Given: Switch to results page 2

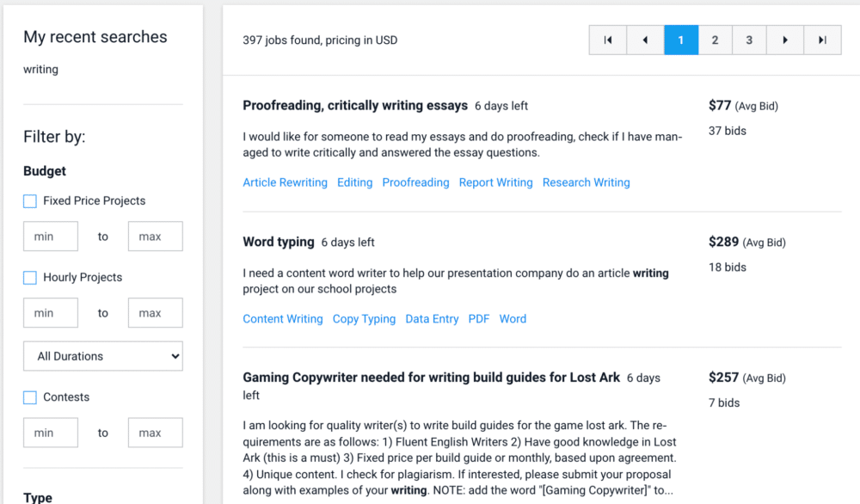Looking at the screenshot, I should (715, 40).
